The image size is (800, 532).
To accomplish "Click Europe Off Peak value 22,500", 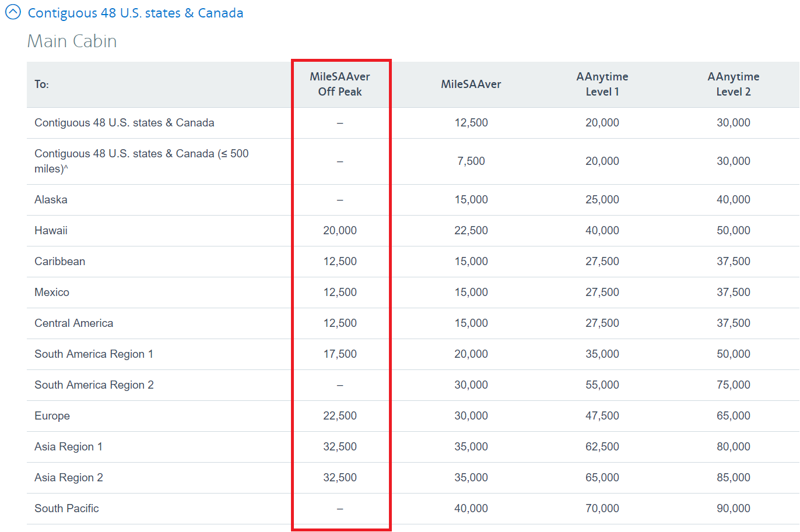I will click(340, 416).
